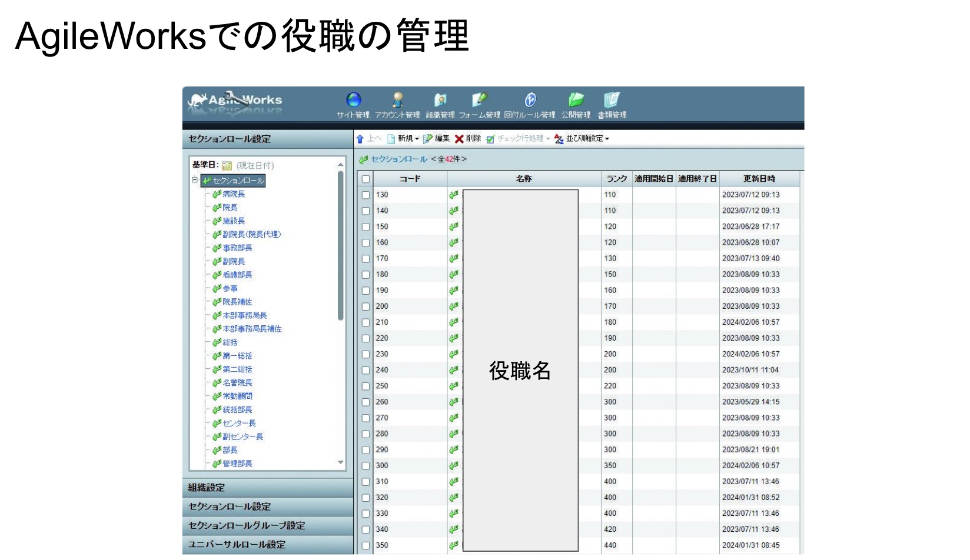The height and width of the screenshot is (560, 970).
Task: Select 副院長(院長代理) tree item
Action: coord(251,235)
